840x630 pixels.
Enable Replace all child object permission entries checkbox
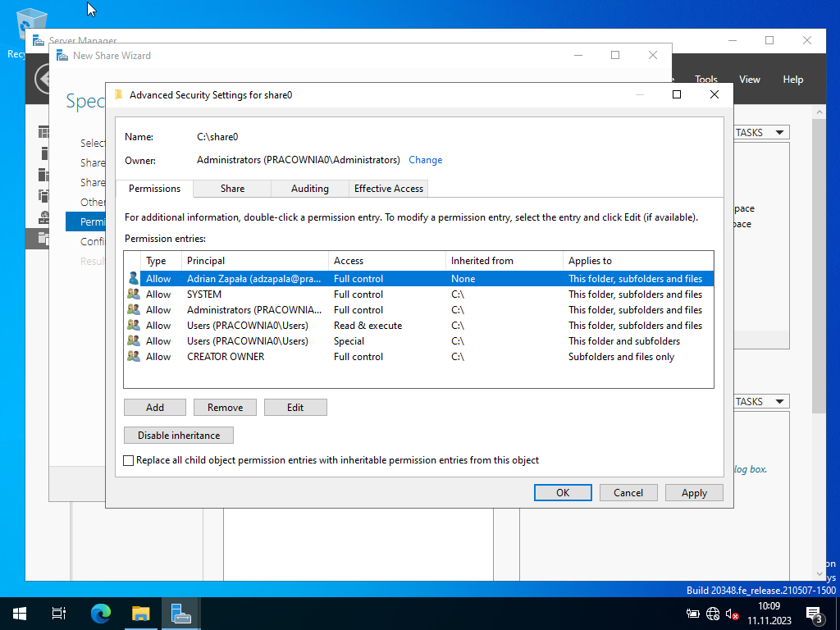click(x=128, y=461)
